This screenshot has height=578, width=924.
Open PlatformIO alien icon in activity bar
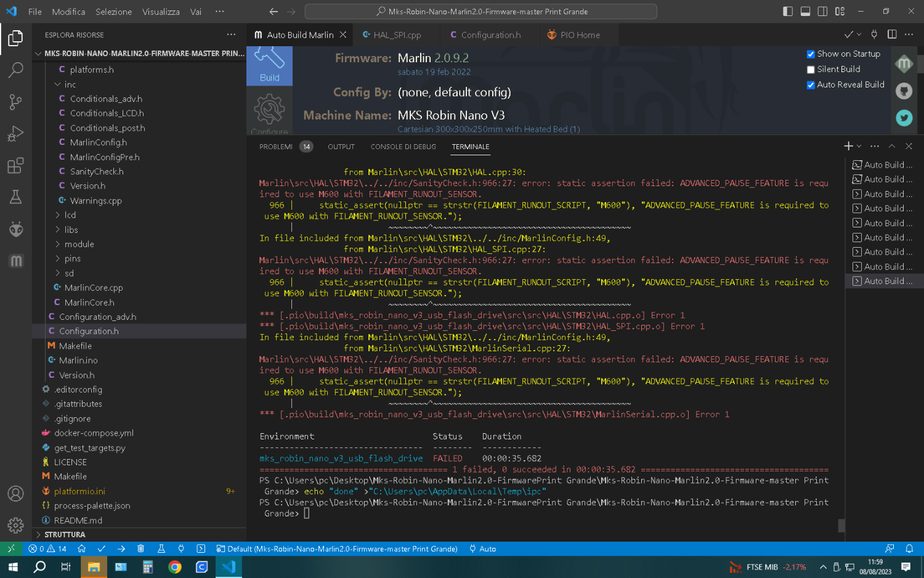click(15, 229)
